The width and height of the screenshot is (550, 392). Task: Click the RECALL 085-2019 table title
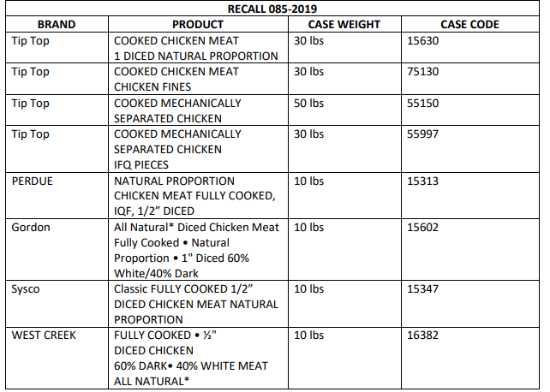272,9
